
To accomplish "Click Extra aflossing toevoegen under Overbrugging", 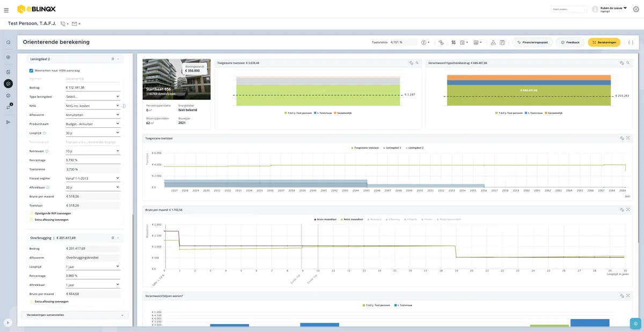I will click(49, 301).
